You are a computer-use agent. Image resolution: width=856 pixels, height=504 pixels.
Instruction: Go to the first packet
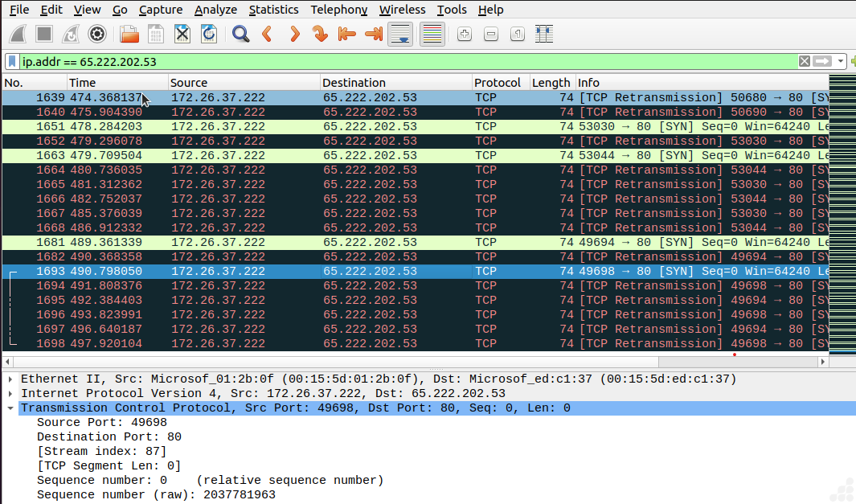tap(347, 34)
